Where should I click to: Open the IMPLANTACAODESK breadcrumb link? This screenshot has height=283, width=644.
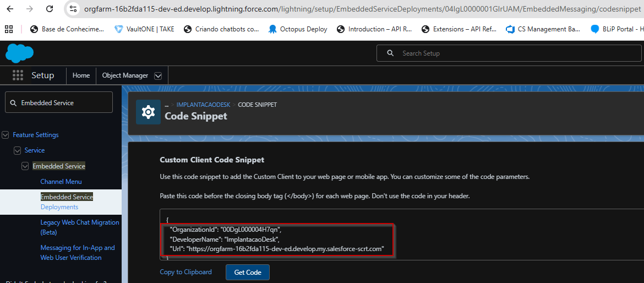(x=203, y=105)
